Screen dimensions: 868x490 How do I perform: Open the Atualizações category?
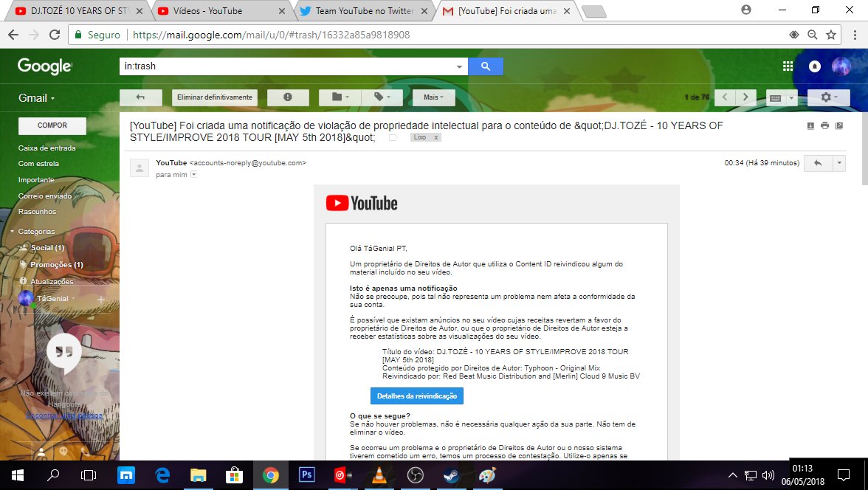52,281
